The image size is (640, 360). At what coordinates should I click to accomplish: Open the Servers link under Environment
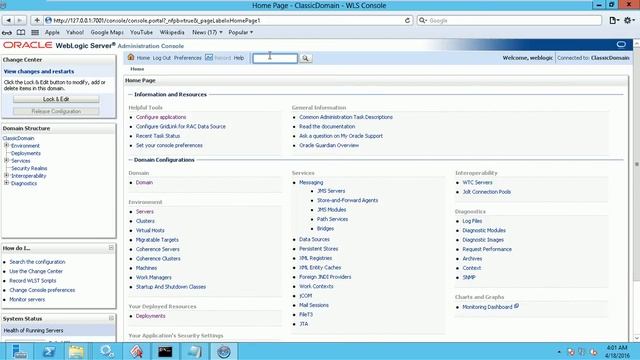[145, 212]
